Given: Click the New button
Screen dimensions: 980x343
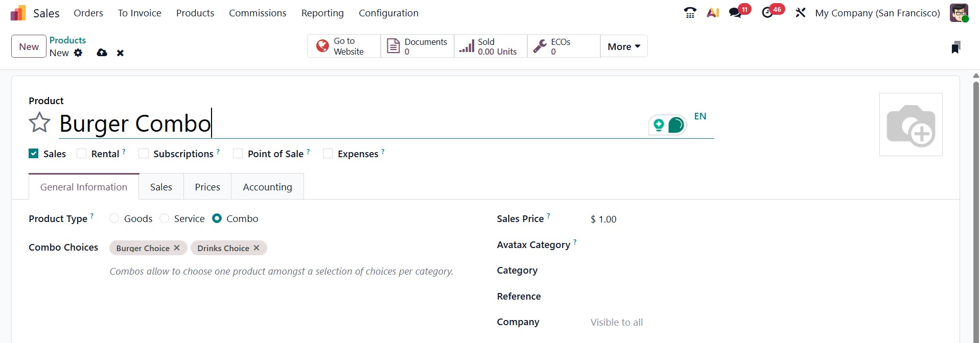Looking at the screenshot, I should point(29,46).
